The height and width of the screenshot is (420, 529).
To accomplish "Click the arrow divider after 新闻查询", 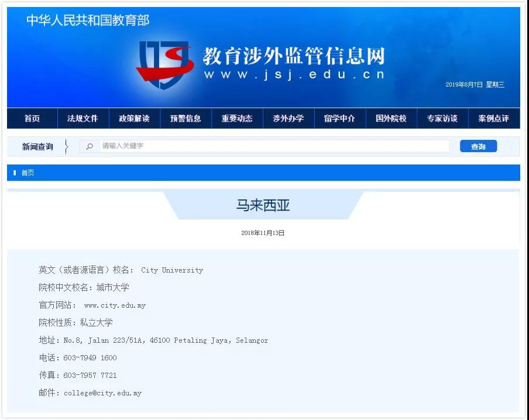I will [x=67, y=146].
